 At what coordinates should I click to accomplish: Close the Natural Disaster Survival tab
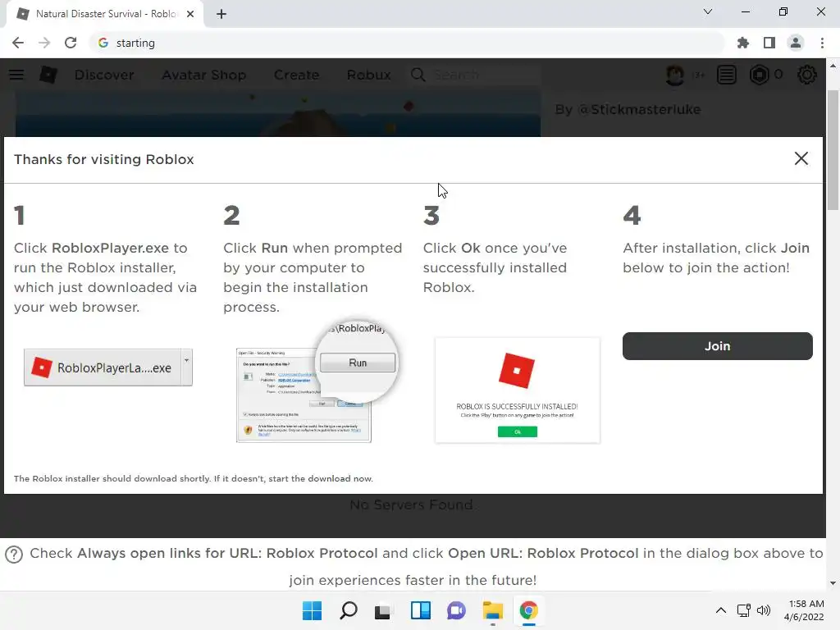(190, 14)
